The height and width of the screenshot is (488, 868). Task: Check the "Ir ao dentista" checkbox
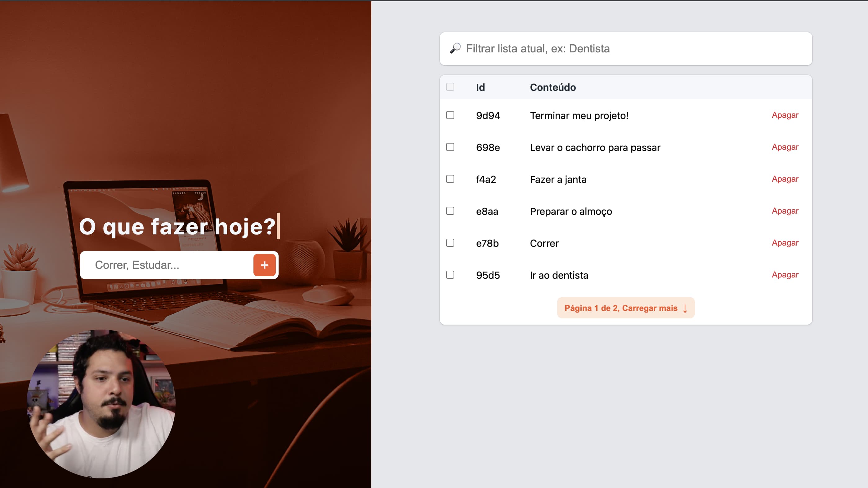450,275
